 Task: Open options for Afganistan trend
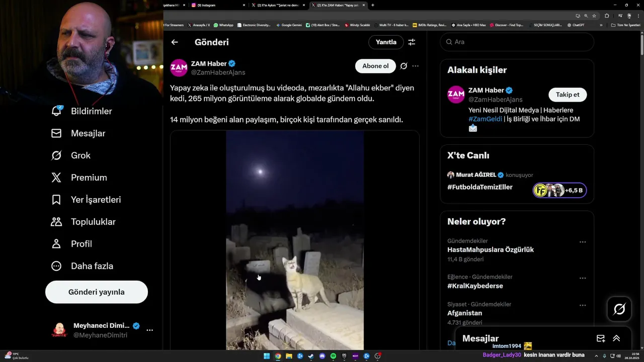click(x=583, y=305)
